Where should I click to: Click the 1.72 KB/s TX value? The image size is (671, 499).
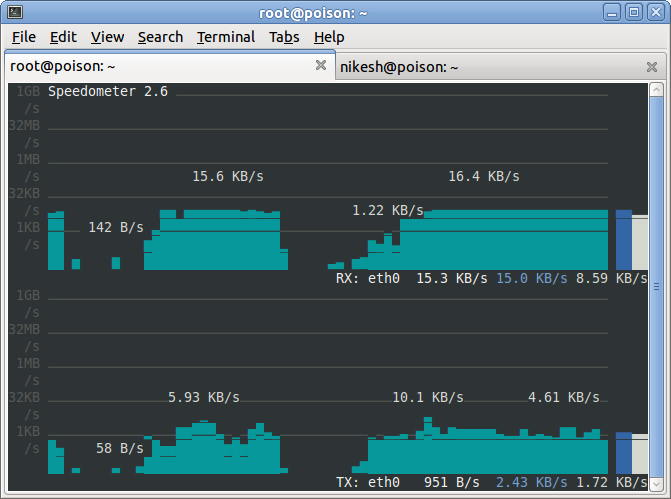pos(612,483)
